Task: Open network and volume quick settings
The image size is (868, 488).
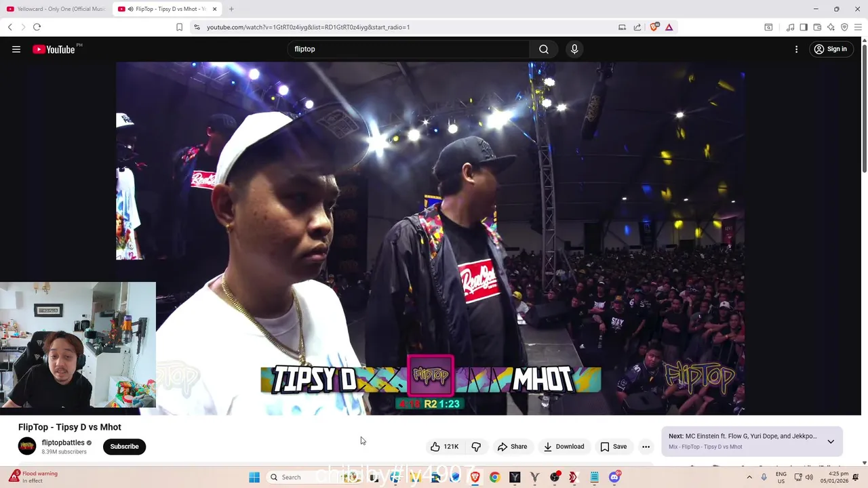Action: 804,477
